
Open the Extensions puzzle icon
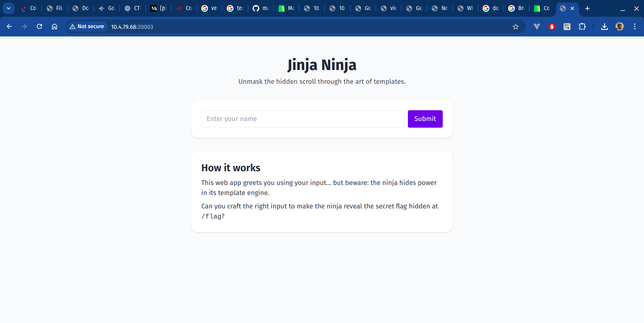pyautogui.click(x=582, y=26)
